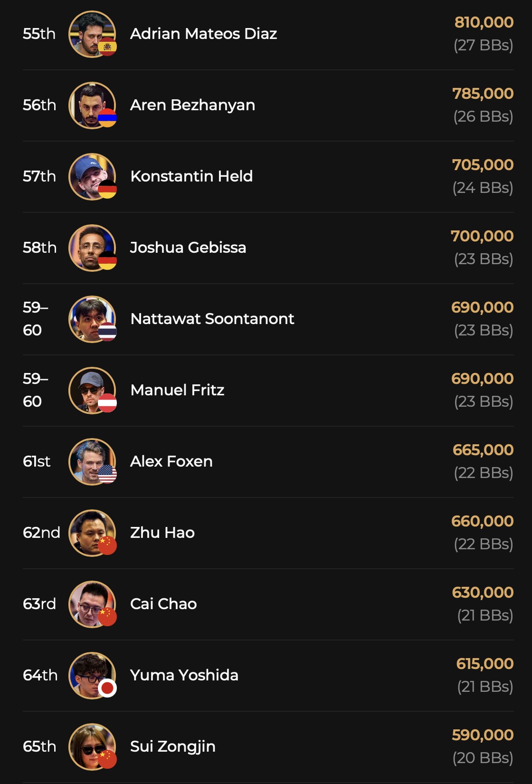Click the Armenia flag icon beside Aren Bezhanyan
This screenshot has width=532, height=784.
click(107, 118)
